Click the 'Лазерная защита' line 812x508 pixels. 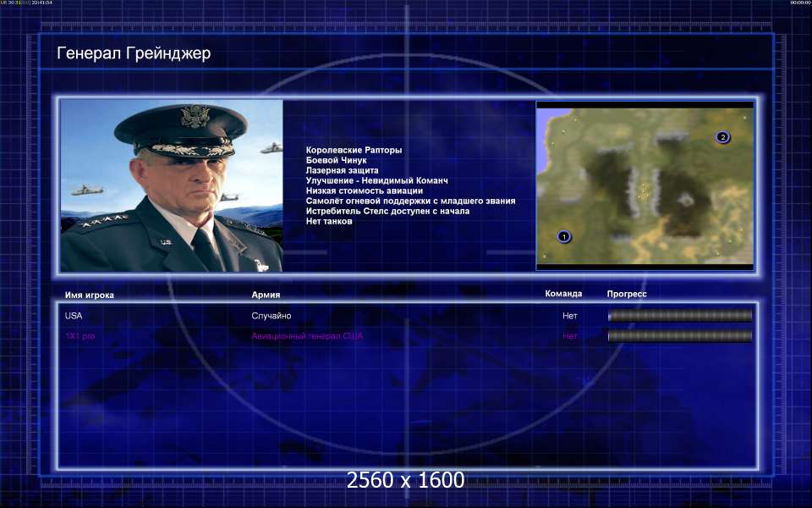(x=342, y=170)
